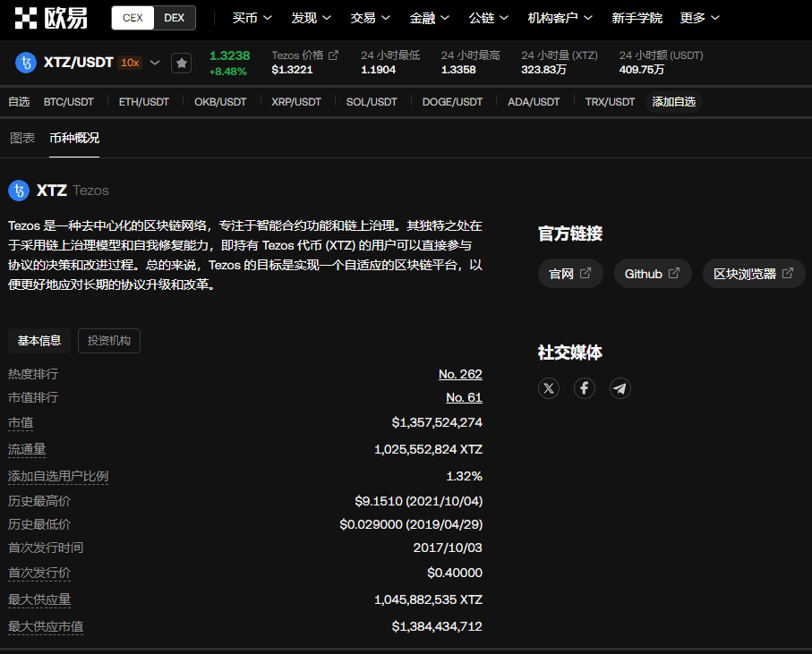The height and width of the screenshot is (654, 812).
Task: Click the Tezos coin icon beside XTZ/USDT
Action: [x=26, y=63]
